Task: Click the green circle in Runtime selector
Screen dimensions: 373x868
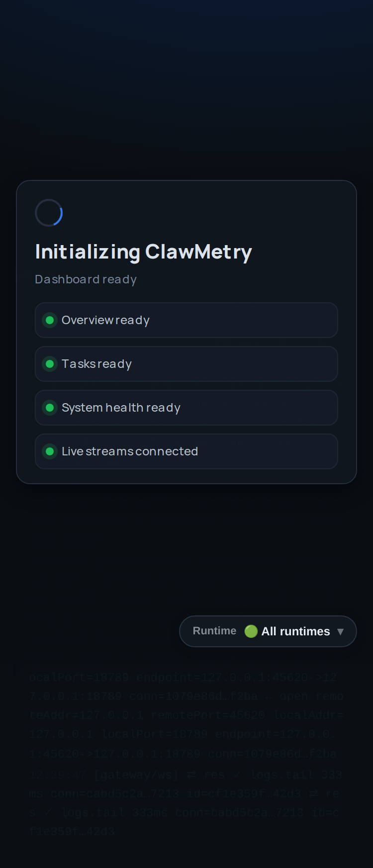Action: [251, 631]
